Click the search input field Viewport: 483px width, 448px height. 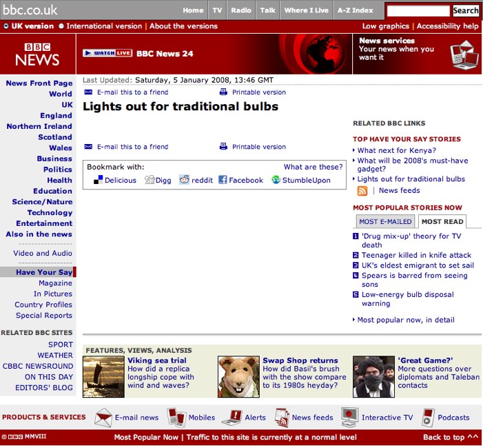(418, 11)
